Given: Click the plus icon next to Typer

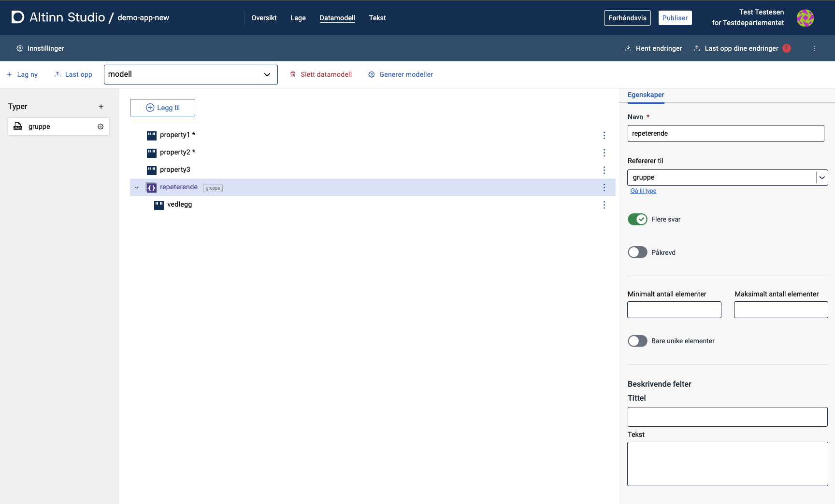Looking at the screenshot, I should click(101, 107).
